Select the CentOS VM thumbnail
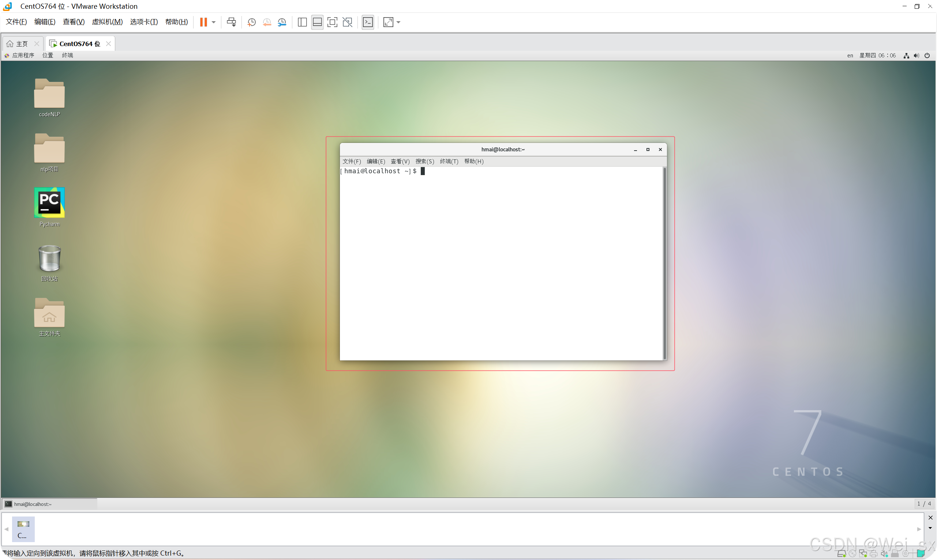This screenshot has height=560, width=937. [23, 529]
